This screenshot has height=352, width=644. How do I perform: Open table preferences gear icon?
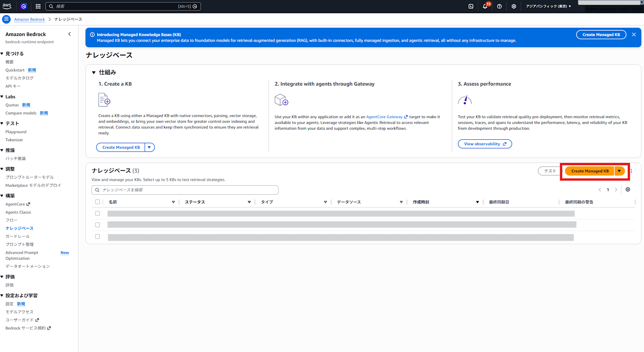click(x=628, y=190)
